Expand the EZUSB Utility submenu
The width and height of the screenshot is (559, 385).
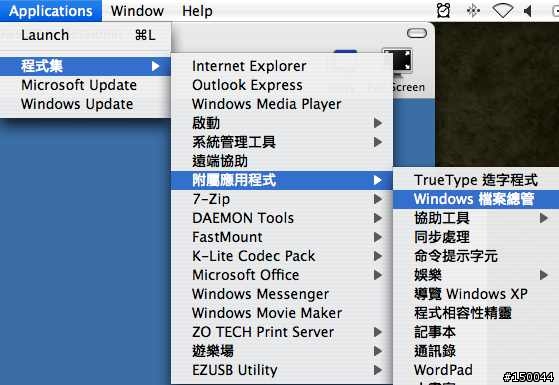[282, 370]
